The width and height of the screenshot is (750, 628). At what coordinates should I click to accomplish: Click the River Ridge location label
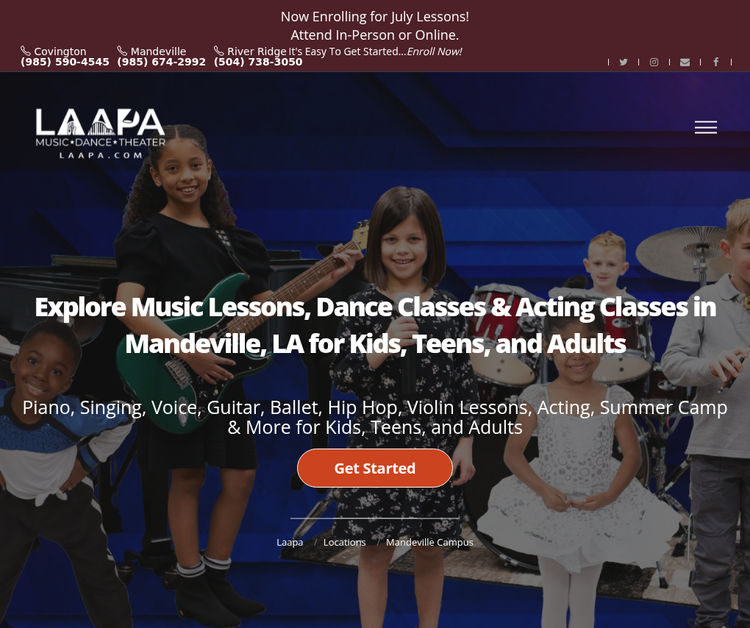click(x=256, y=51)
